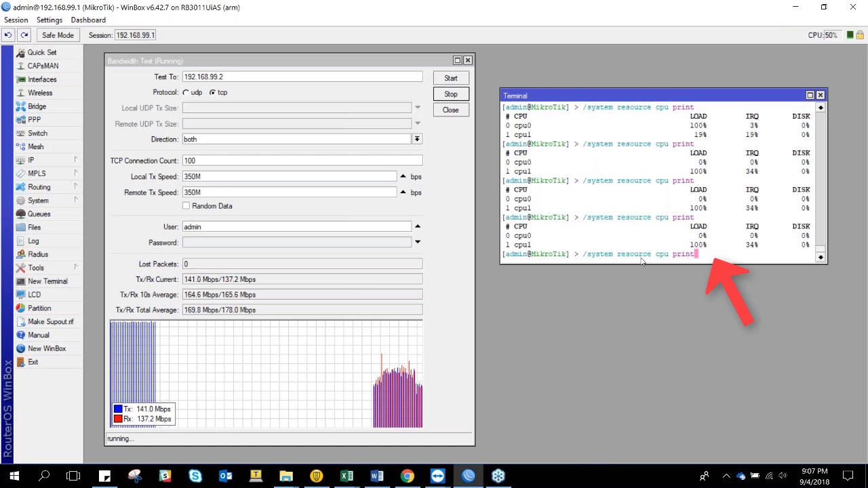Open Files in the sidebar
The height and width of the screenshot is (488, 868).
point(34,227)
